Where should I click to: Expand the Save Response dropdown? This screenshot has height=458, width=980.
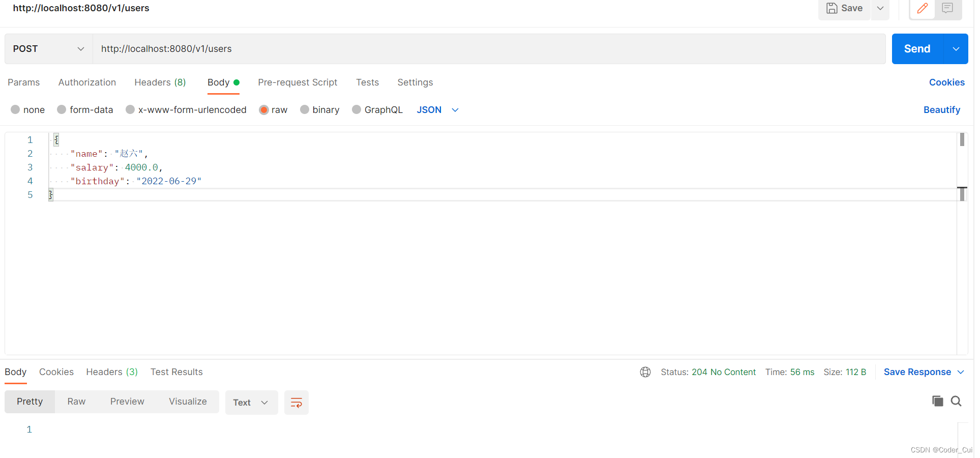[961, 372]
